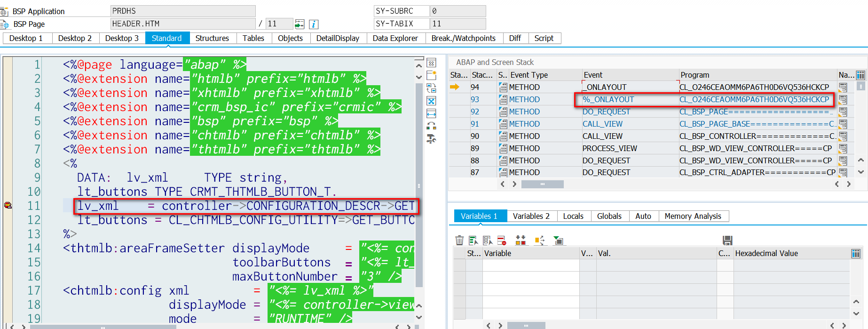Click the services of tool icon
The width and height of the screenshot is (868, 329).
coord(431,139)
